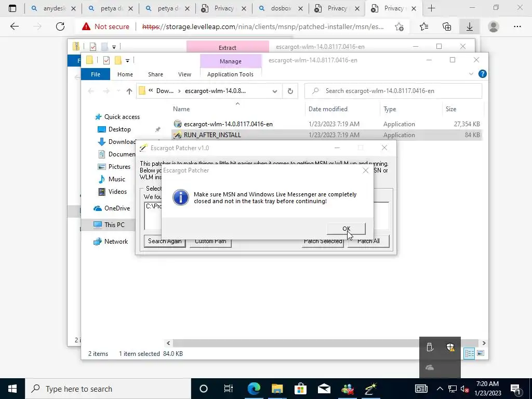Click OK in the Escargot Patcher message
This screenshot has height=399, width=532.
(346, 229)
